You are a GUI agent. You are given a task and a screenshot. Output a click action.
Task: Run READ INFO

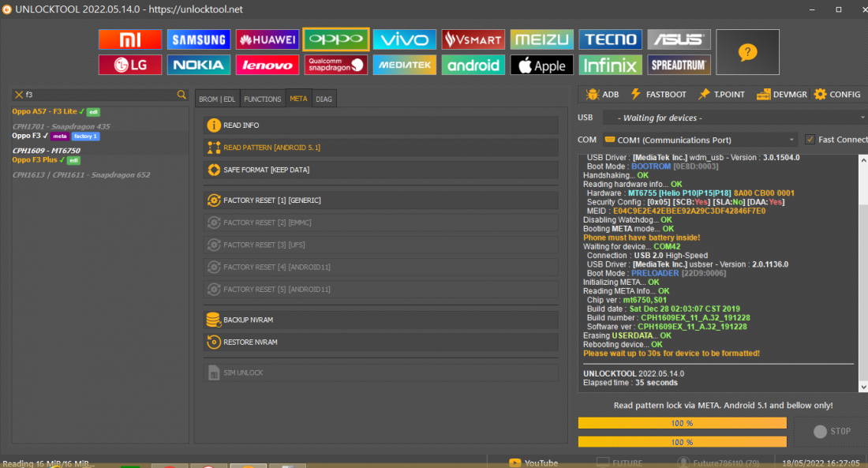381,125
